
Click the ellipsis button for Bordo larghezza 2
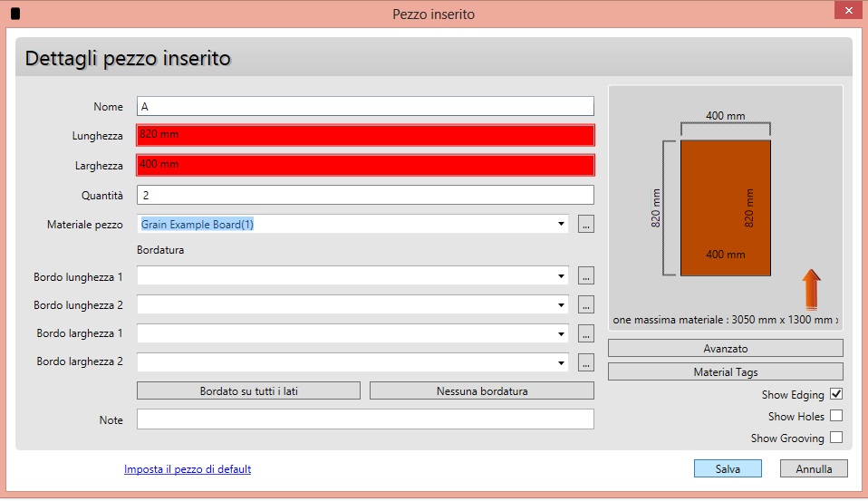pos(586,362)
